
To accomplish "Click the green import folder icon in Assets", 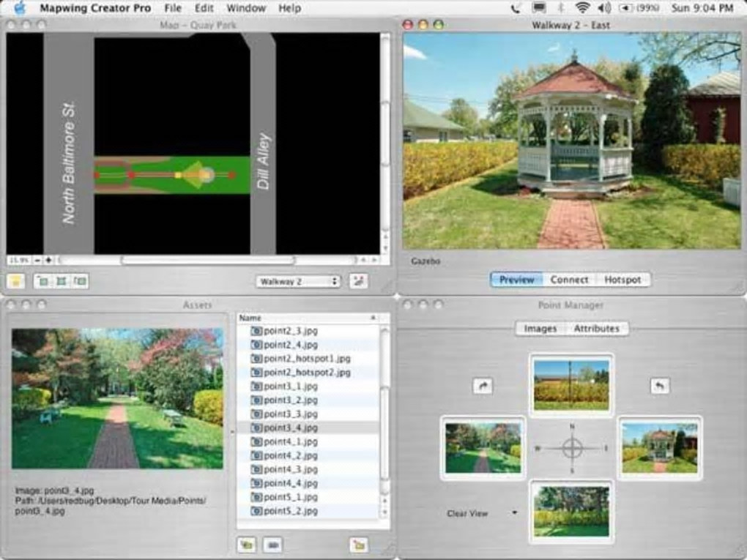I will (x=247, y=545).
